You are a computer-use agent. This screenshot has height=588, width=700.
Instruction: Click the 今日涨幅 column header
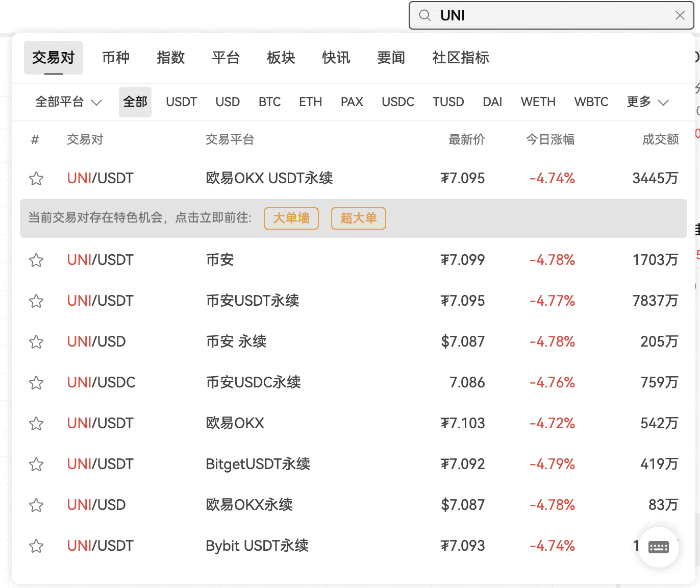[551, 139]
